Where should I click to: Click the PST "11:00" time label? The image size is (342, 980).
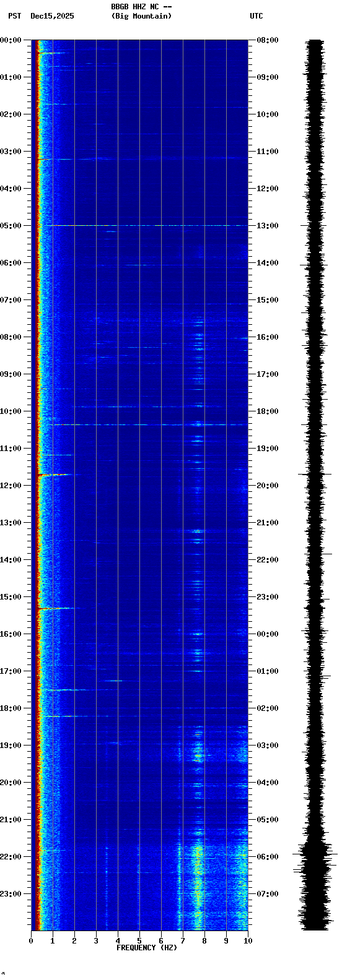pos(11,449)
